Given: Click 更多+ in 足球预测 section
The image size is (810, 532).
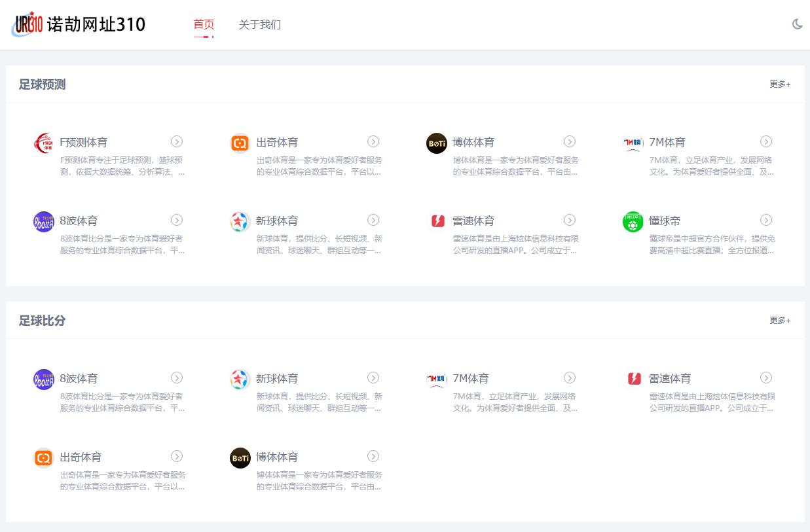Looking at the screenshot, I should [780, 84].
